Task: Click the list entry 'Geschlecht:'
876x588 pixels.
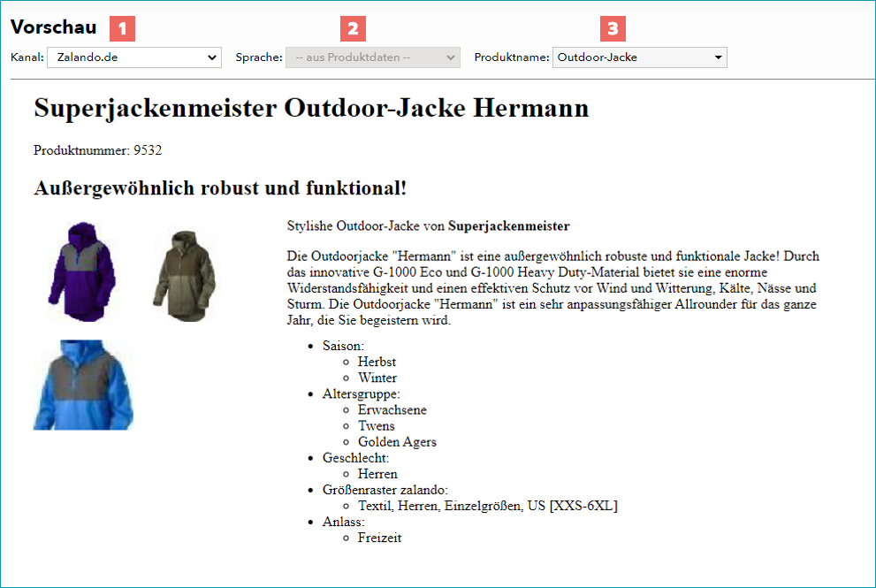Action: pyautogui.click(x=355, y=458)
